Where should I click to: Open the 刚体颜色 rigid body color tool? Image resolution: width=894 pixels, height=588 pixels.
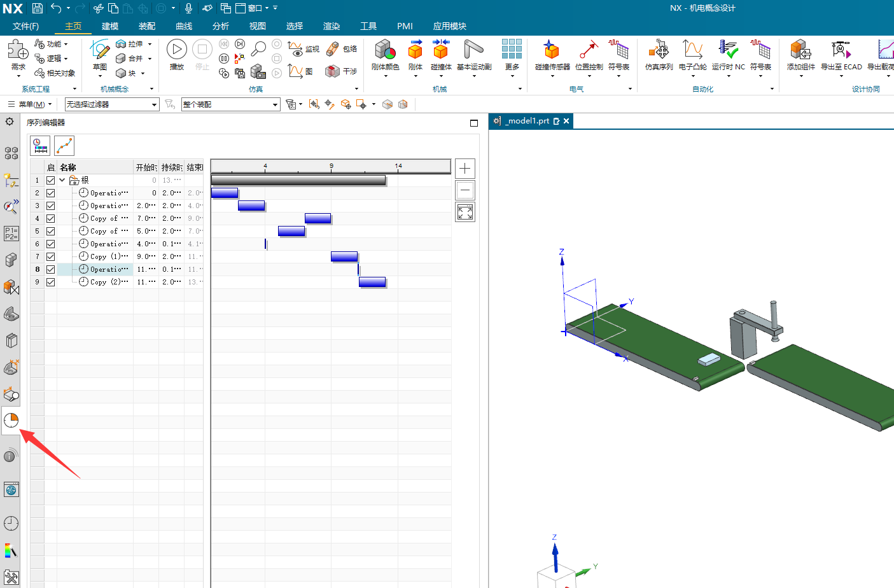385,50
